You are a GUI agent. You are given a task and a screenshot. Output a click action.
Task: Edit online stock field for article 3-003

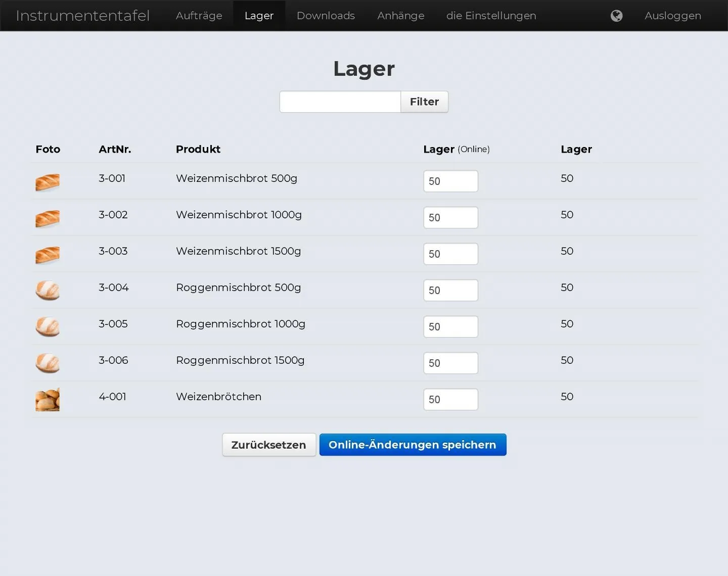point(450,254)
